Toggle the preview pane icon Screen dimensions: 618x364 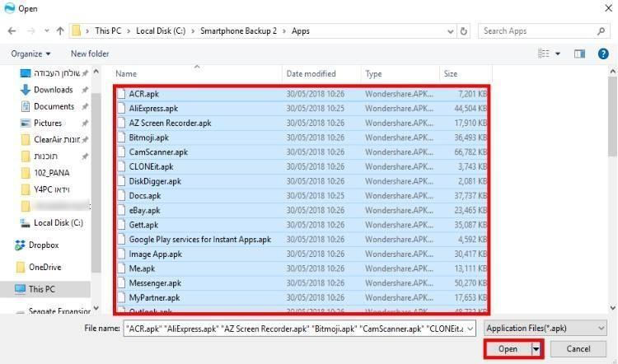tap(579, 54)
